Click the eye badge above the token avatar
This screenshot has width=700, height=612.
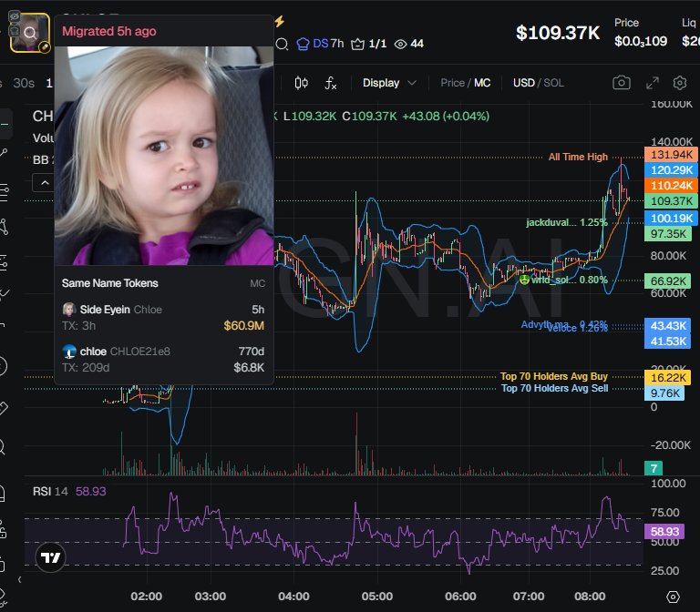15,17
